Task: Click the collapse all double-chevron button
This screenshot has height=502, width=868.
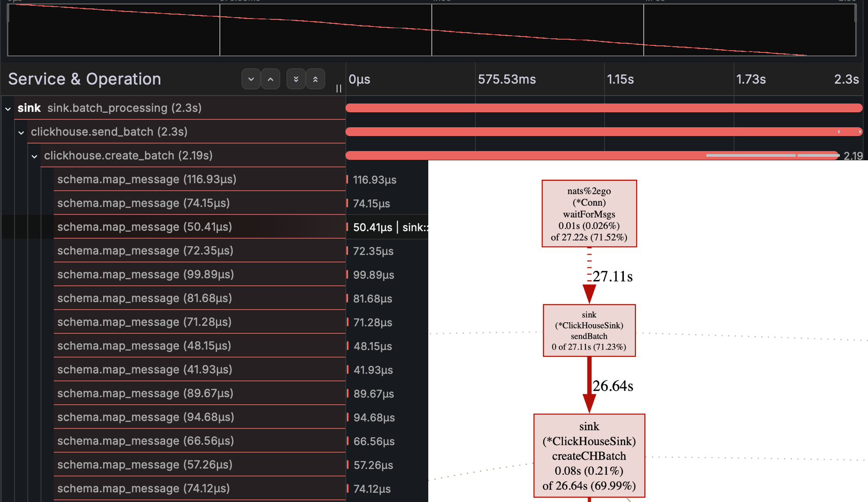Action: [x=315, y=79]
